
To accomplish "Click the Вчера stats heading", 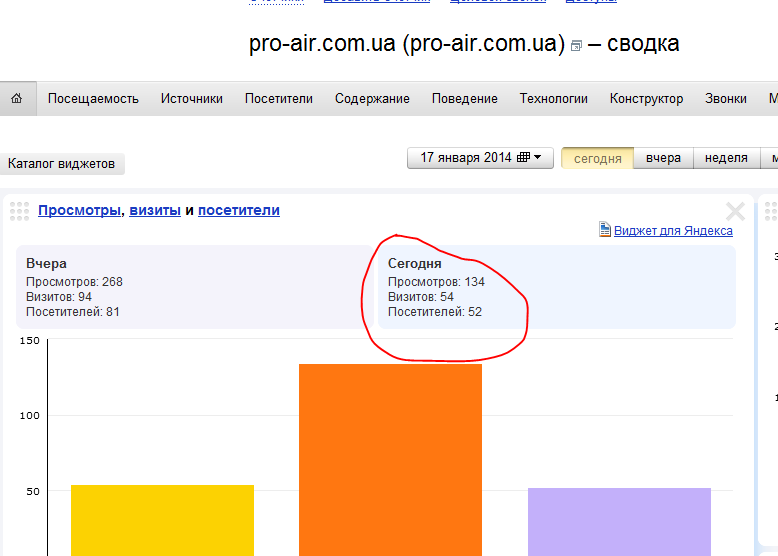I will click(x=46, y=263).
